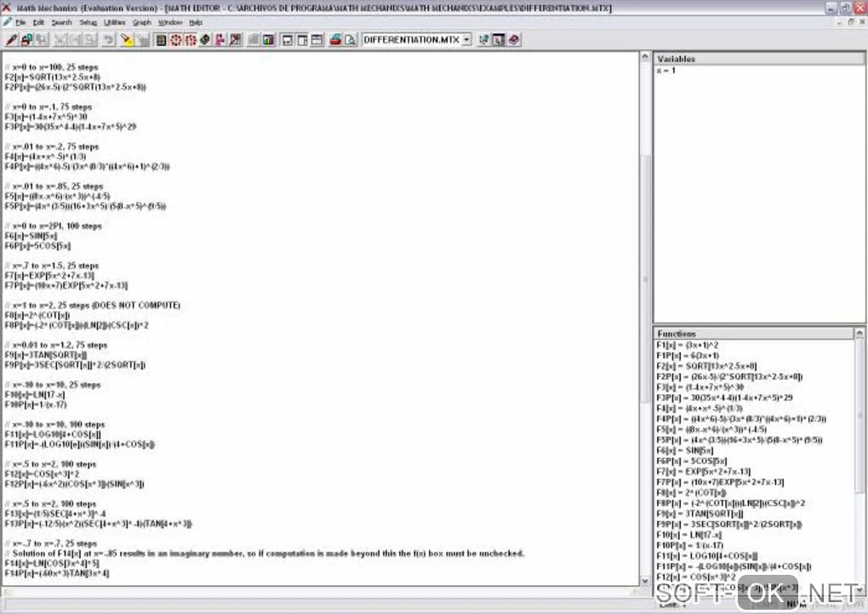
Task: Select 'F9[x] = 3TAN[SQRT[x]]' in Functions panel
Action: pyautogui.click(x=700, y=514)
